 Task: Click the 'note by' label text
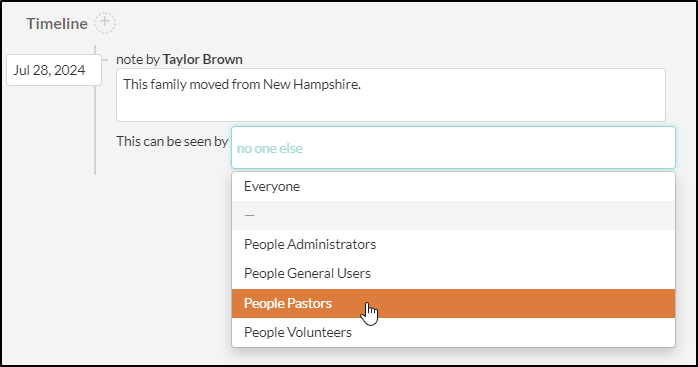click(x=138, y=59)
